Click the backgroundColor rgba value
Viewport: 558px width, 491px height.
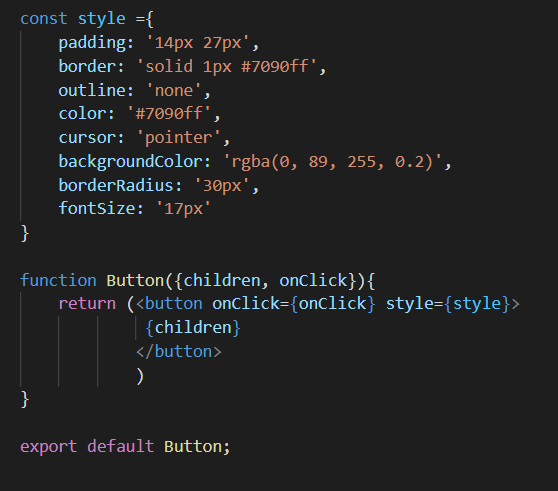332,162
